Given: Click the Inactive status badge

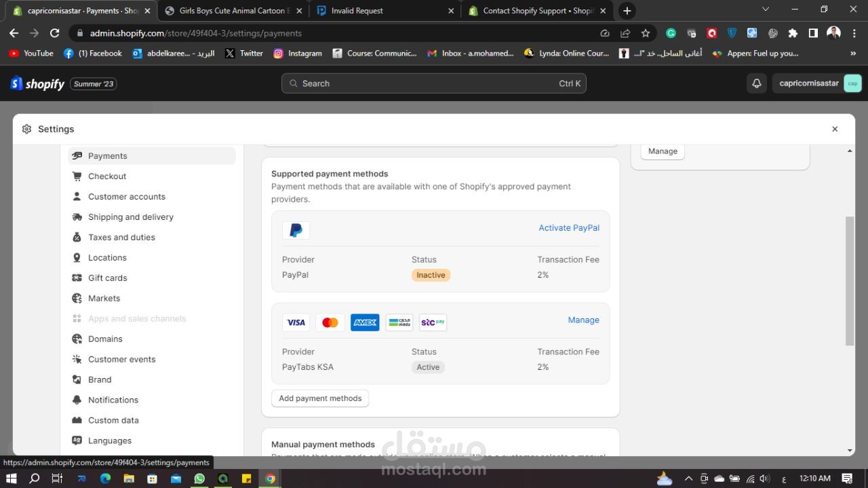Looking at the screenshot, I should pos(431,275).
